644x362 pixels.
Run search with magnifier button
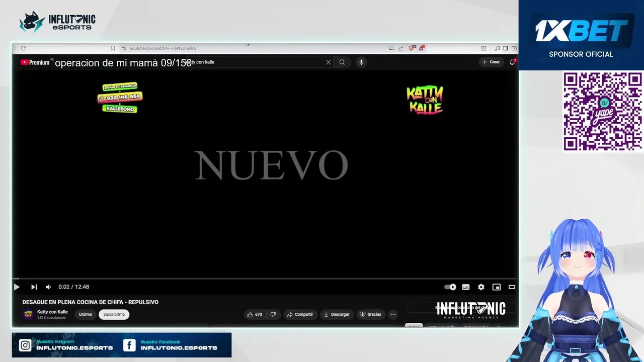point(342,62)
